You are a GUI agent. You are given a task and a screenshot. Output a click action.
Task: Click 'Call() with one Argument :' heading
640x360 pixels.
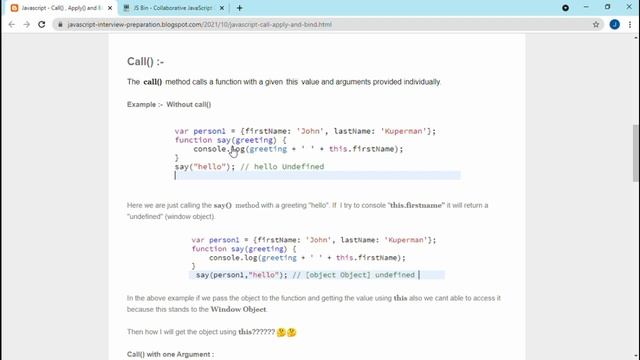(x=170, y=354)
